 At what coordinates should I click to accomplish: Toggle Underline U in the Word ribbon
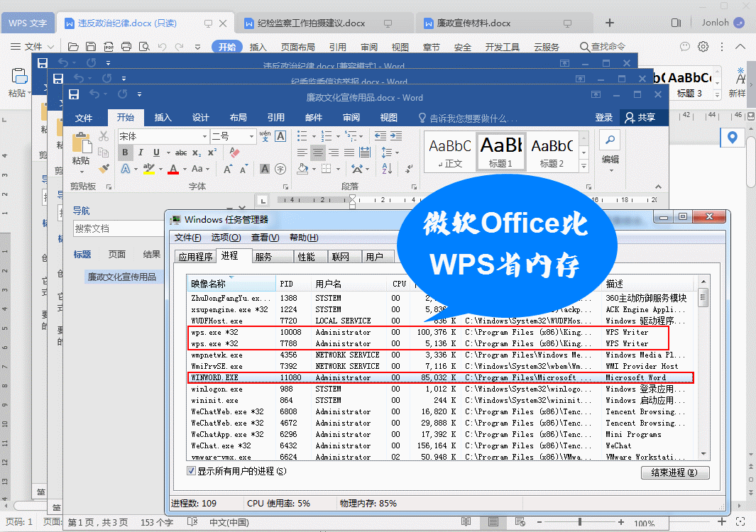(x=156, y=153)
